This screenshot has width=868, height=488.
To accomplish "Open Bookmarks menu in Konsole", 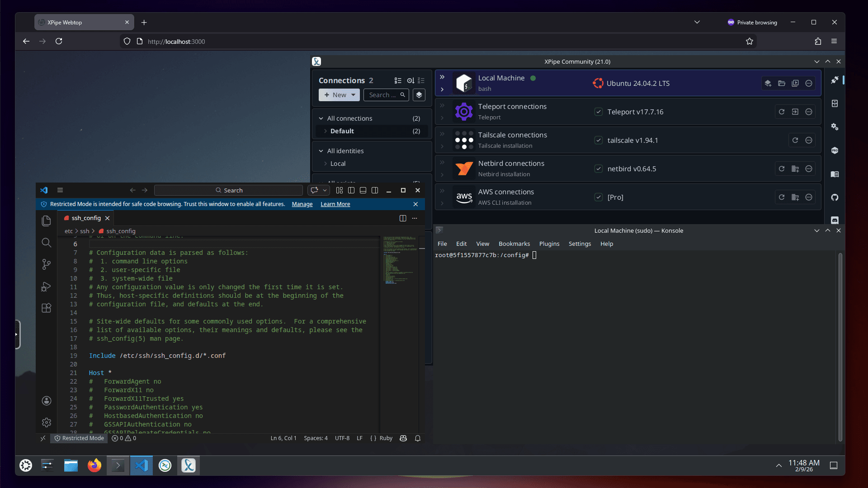I will (514, 244).
